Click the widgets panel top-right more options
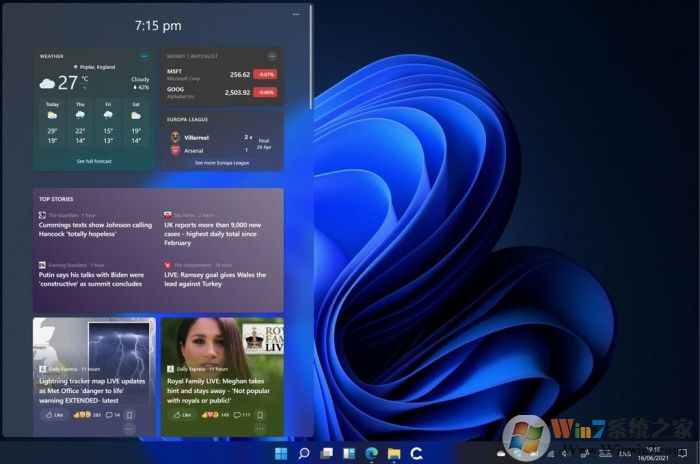The image size is (700, 464). pos(296,15)
